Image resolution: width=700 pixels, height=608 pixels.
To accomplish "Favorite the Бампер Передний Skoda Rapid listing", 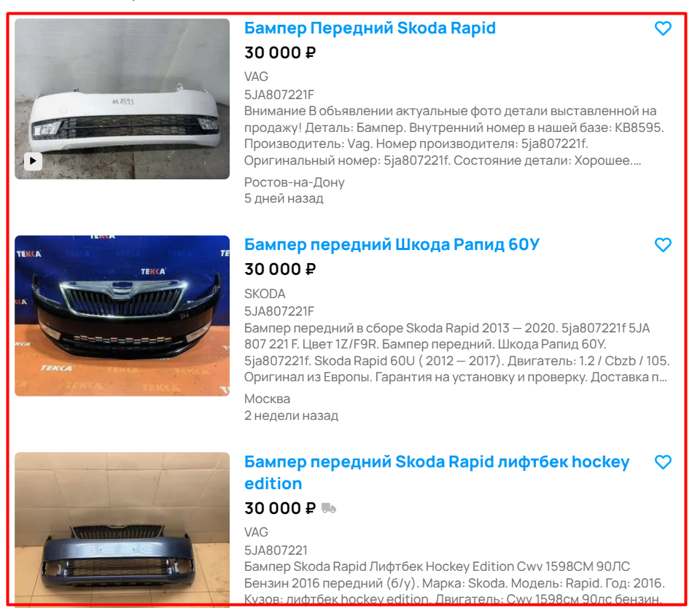I will tap(663, 28).
